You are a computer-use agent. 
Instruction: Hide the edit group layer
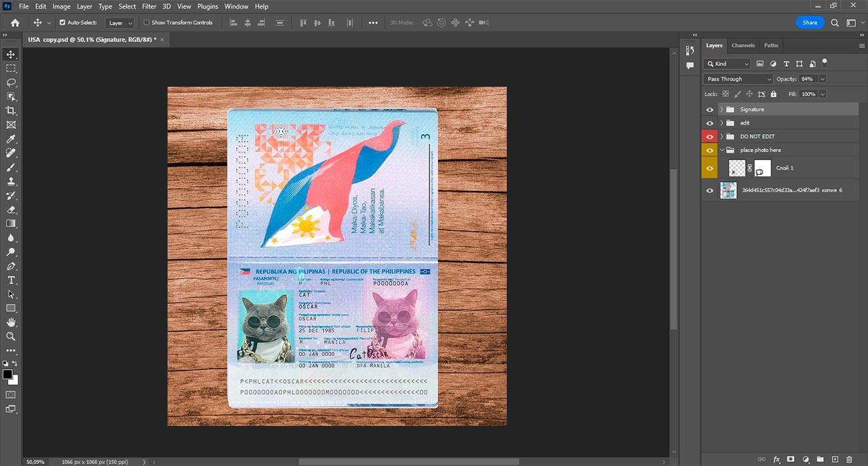pos(710,123)
